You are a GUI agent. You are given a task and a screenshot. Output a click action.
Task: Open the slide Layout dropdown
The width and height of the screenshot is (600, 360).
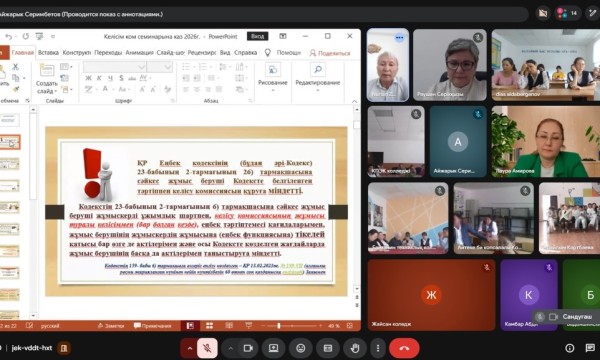coord(66,67)
